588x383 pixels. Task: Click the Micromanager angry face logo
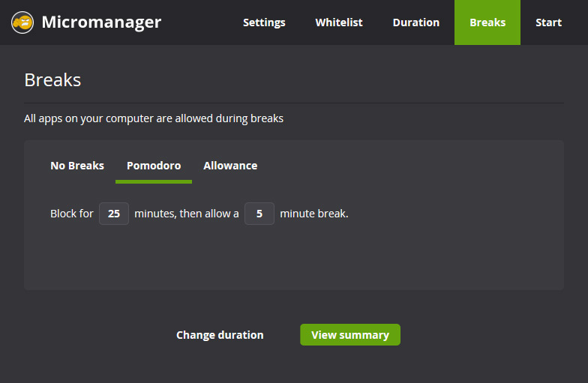pyautogui.click(x=22, y=22)
